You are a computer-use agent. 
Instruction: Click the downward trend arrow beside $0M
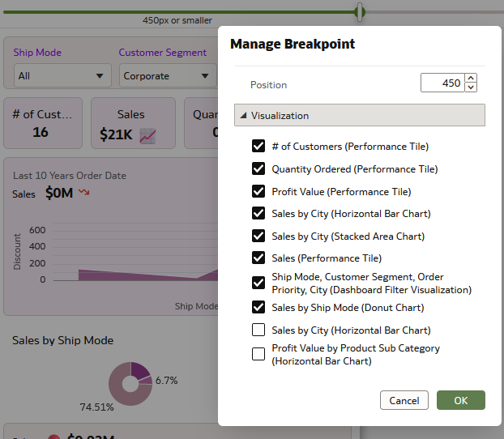coord(84,192)
